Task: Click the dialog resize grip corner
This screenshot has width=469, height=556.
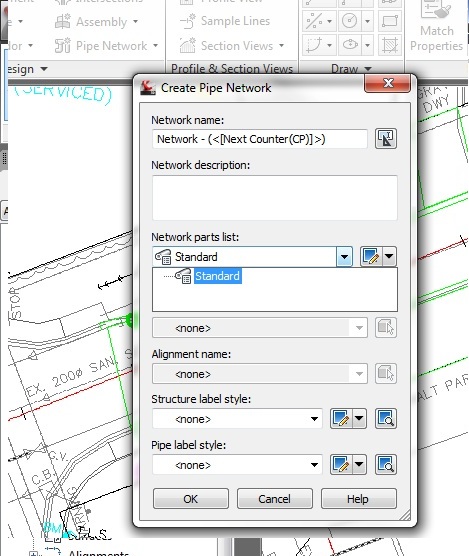Action: pos(405,515)
